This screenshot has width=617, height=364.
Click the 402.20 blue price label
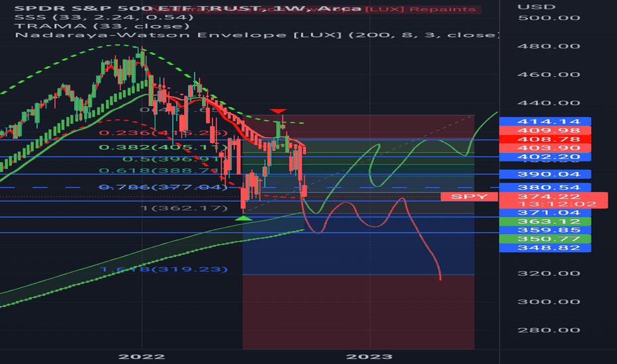[545, 157]
